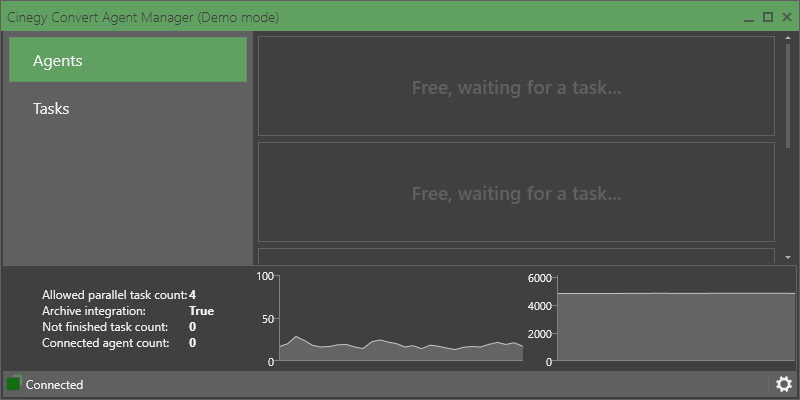Click the Not finished task count label

tap(105, 327)
